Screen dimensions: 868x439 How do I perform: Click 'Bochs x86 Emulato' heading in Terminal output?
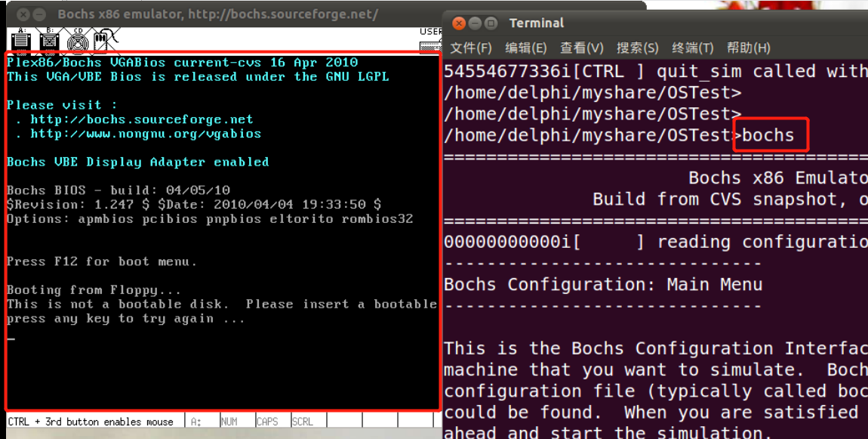pyautogui.click(x=777, y=178)
